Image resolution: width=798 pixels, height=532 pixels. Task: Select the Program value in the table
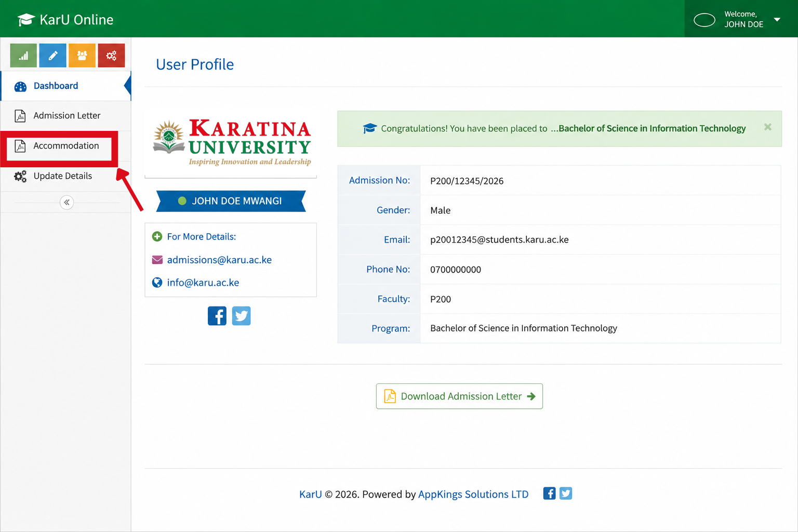[x=524, y=328]
